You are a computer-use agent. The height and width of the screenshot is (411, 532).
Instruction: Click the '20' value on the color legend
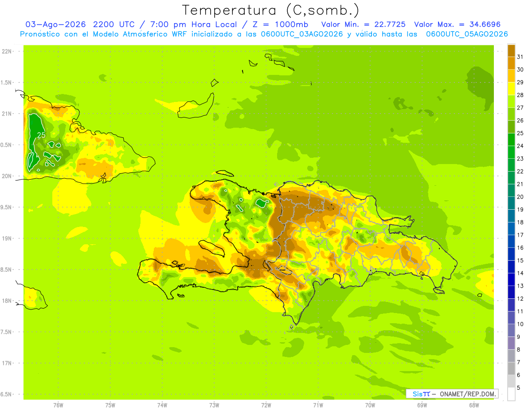[x=520, y=196]
